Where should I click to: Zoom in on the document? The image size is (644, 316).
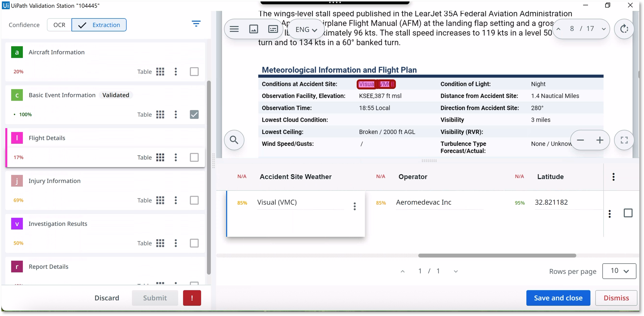[600, 140]
